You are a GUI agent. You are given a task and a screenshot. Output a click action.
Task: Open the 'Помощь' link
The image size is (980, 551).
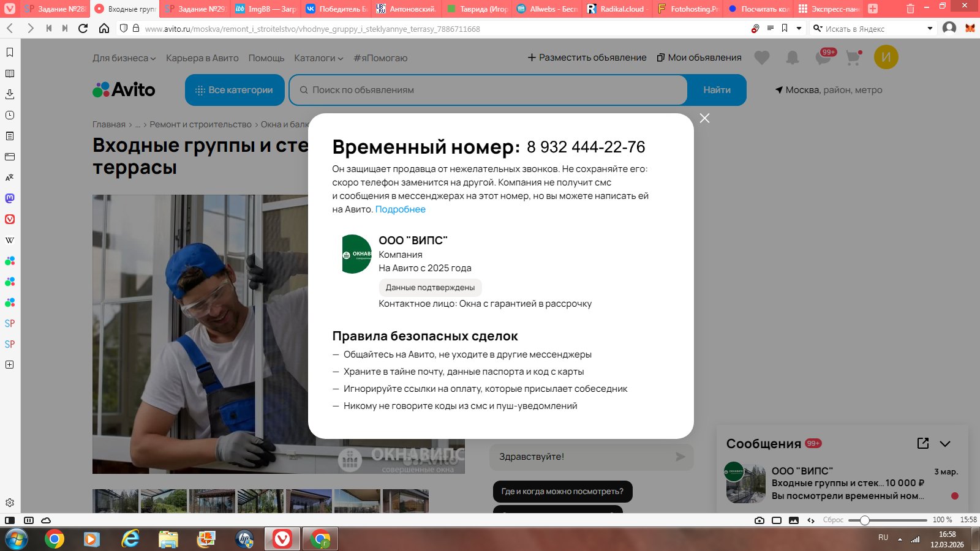click(x=266, y=58)
